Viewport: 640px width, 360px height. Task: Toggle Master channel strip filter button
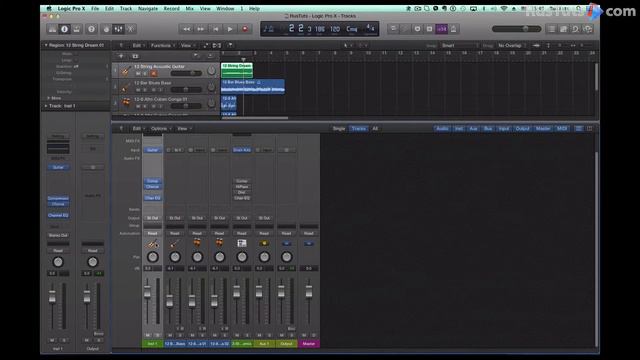pos(543,129)
